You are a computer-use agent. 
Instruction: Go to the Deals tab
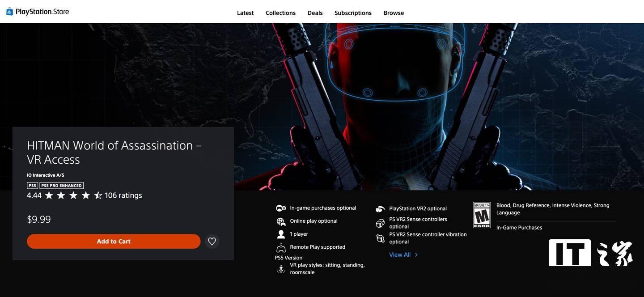click(315, 13)
